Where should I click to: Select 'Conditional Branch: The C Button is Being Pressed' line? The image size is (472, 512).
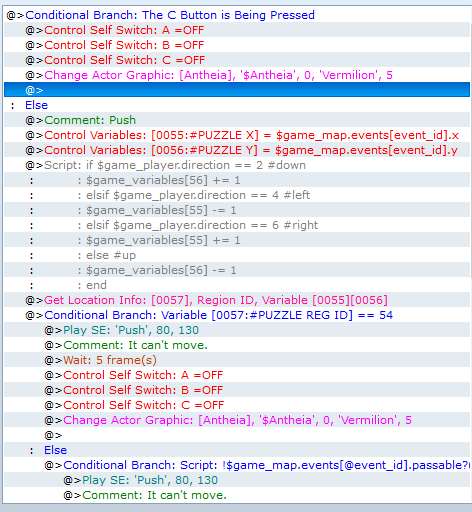tap(237, 15)
